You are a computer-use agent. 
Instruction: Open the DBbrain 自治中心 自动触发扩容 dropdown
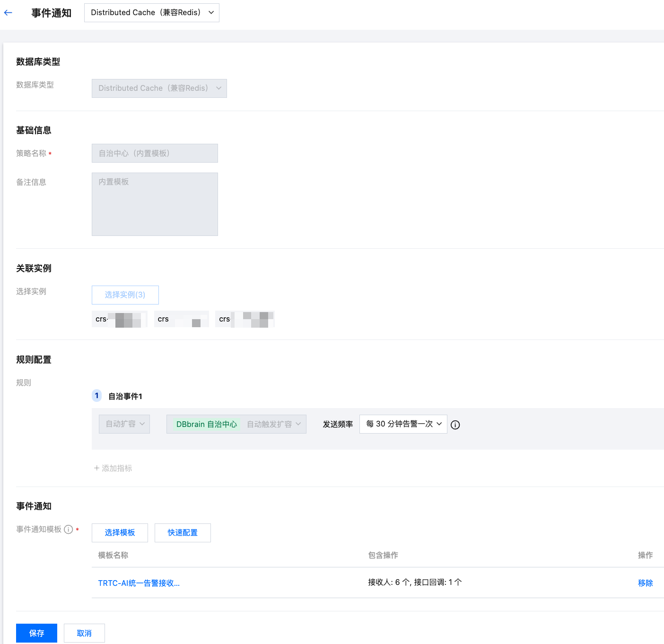click(x=236, y=424)
